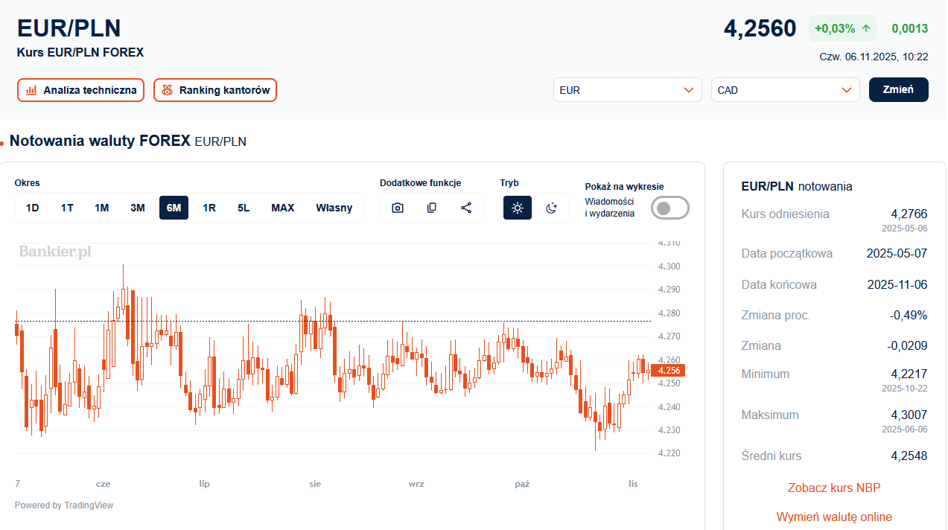The image size is (948, 530).
Task: Expand the CAD currency dropdown
Action: (x=785, y=90)
